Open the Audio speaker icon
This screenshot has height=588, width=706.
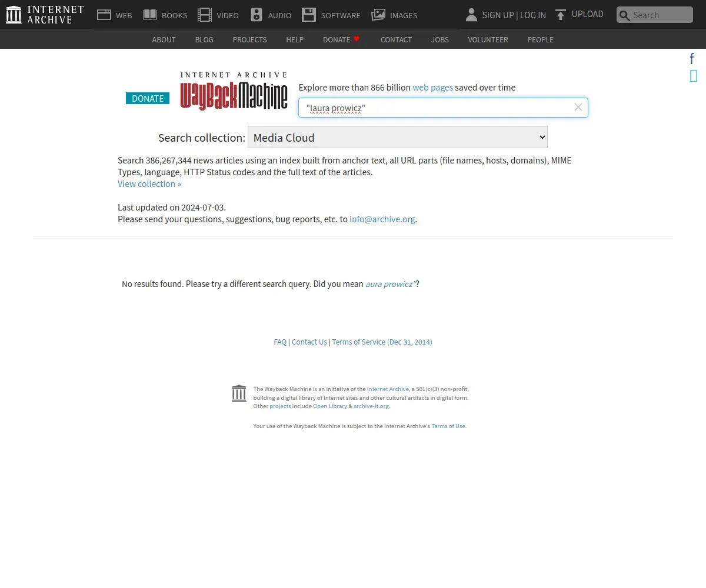pos(257,15)
